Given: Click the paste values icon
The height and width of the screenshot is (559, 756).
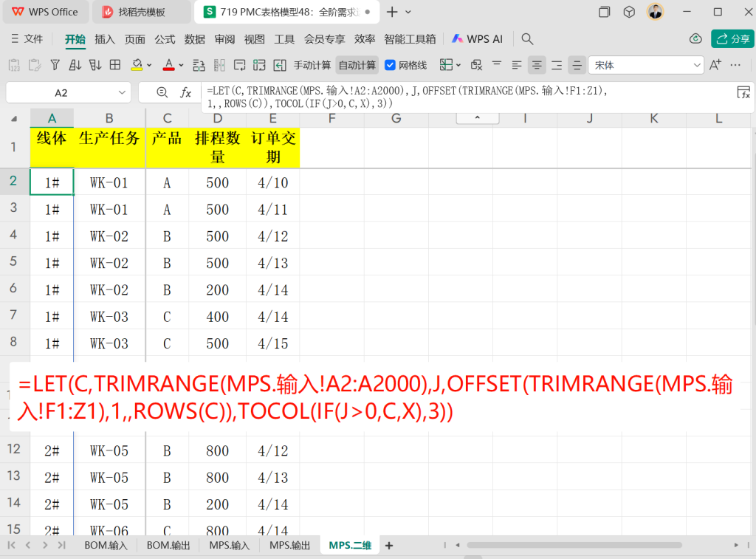Looking at the screenshot, I should (x=14, y=65).
